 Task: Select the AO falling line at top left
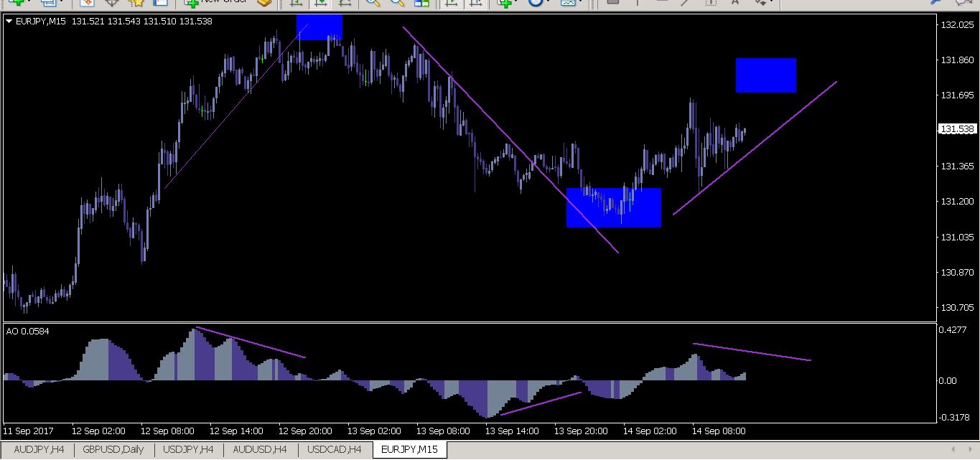251,342
